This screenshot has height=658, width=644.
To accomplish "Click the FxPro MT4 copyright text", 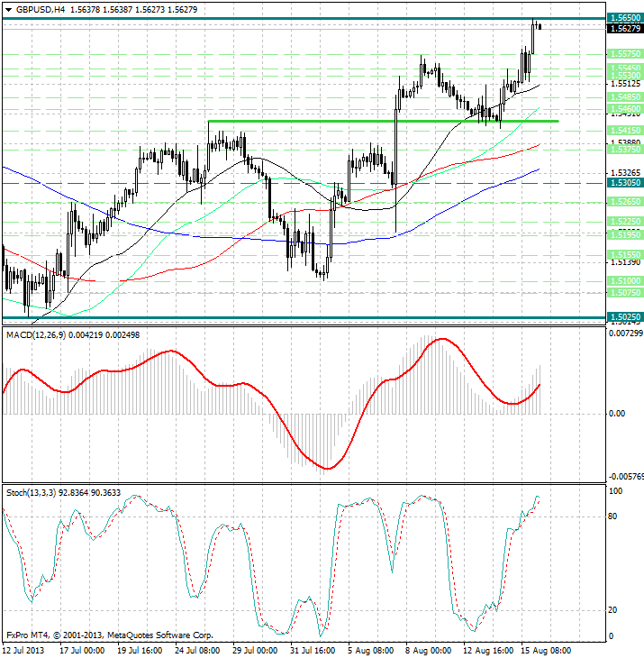I will 110,635.
